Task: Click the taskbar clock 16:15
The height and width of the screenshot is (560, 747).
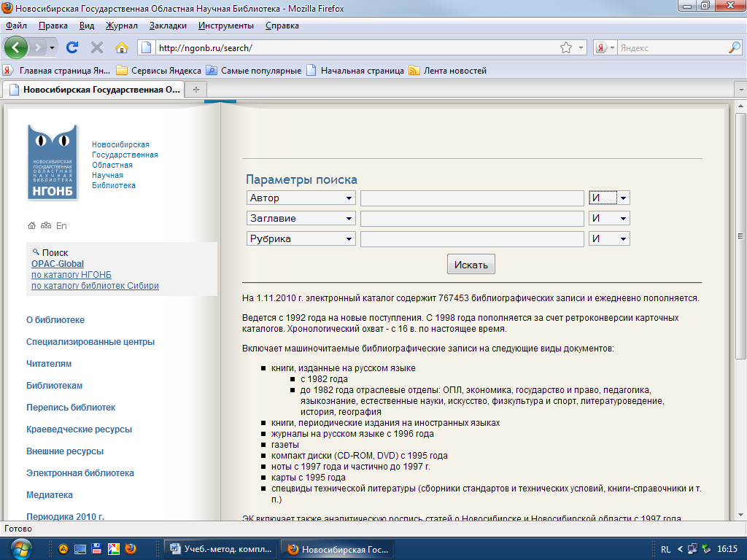Action: click(727, 549)
